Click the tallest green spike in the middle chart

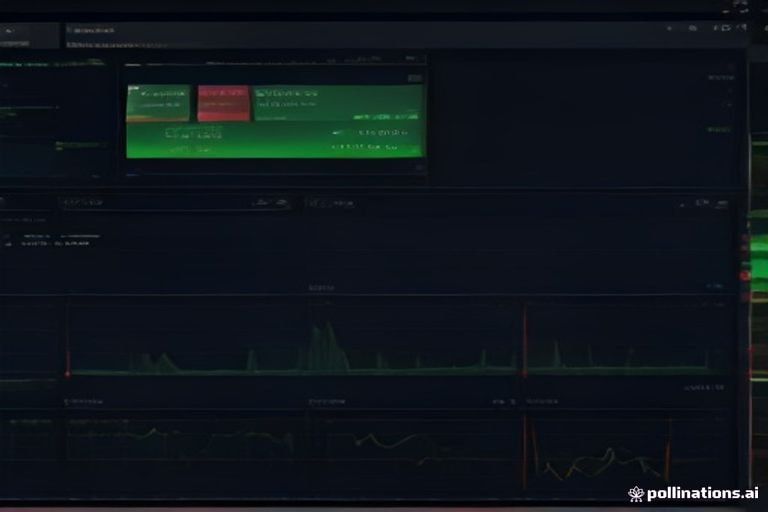click(328, 346)
